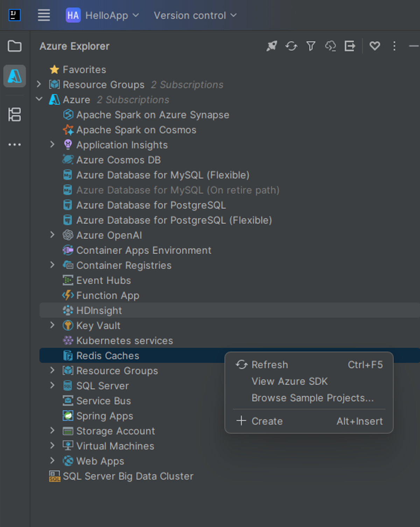The width and height of the screenshot is (420, 527).
Task: Open the Azure Explorer options kebab menu
Action: click(x=394, y=46)
